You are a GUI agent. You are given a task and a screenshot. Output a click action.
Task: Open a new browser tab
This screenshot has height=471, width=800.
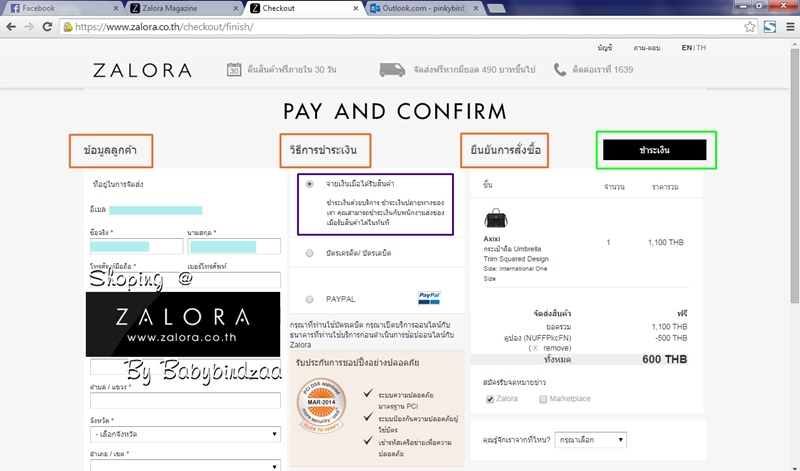496,8
